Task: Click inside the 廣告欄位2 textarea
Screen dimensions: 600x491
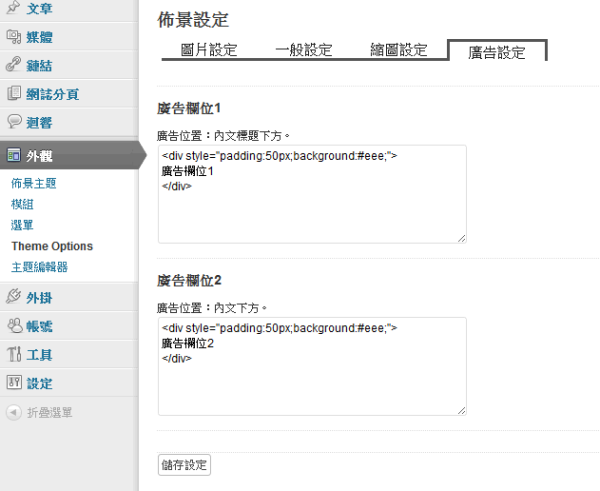Action: [x=312, y=366]
